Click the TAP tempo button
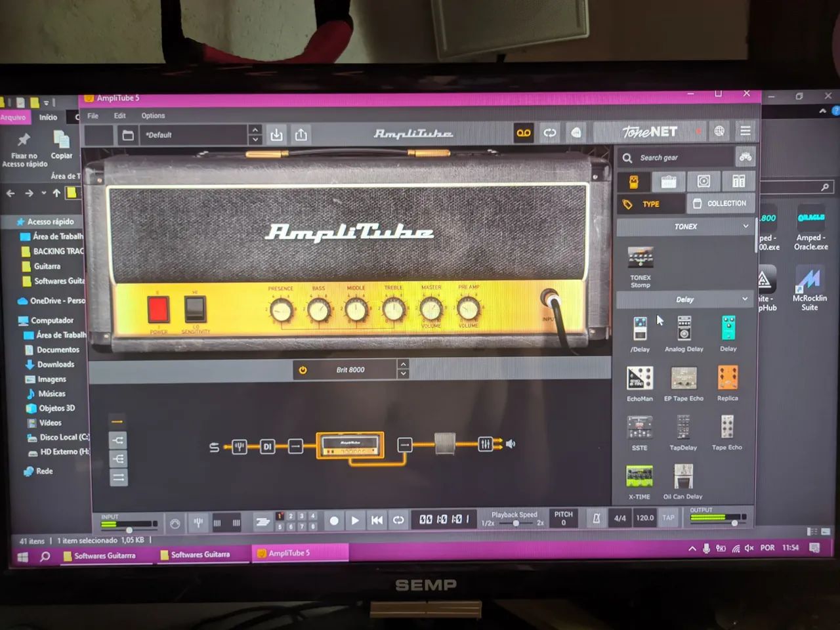This screenshot has width=840, height=630. click(668, 518)
